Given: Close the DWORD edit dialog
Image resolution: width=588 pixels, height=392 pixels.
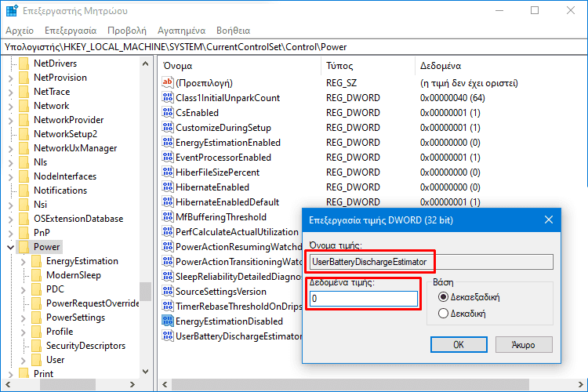Looking at the screenshot, I should (x=549, y=220).
